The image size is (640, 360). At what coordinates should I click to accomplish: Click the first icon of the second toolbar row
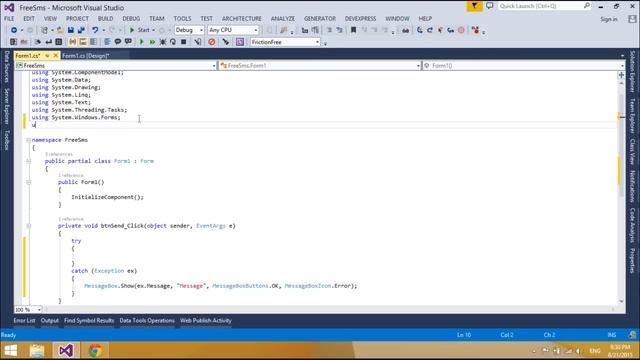[x=13, y=42]
